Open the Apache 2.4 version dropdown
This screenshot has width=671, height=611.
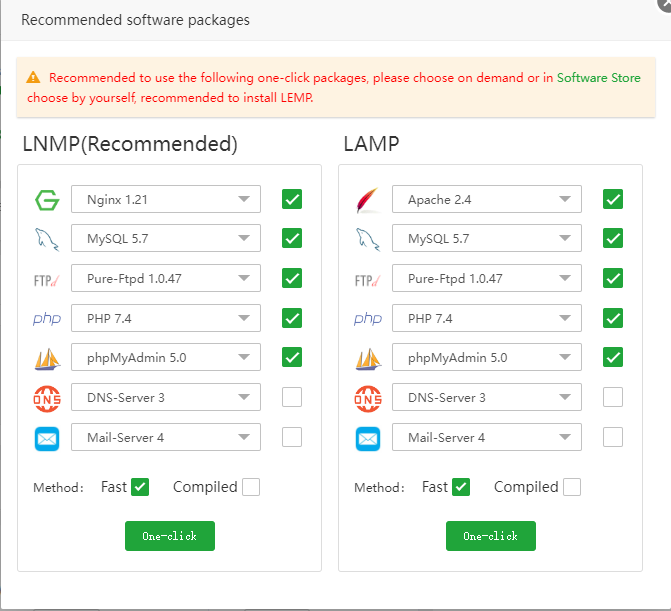pos(487,199)
